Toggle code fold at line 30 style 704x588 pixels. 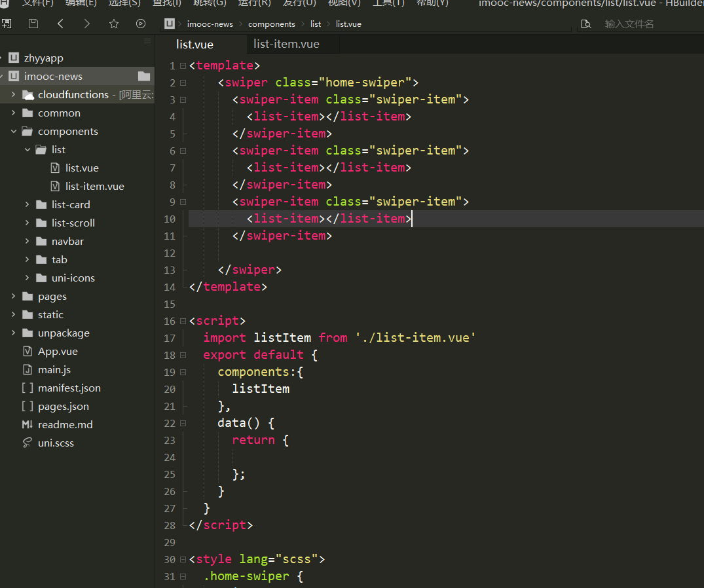point(183,560)
